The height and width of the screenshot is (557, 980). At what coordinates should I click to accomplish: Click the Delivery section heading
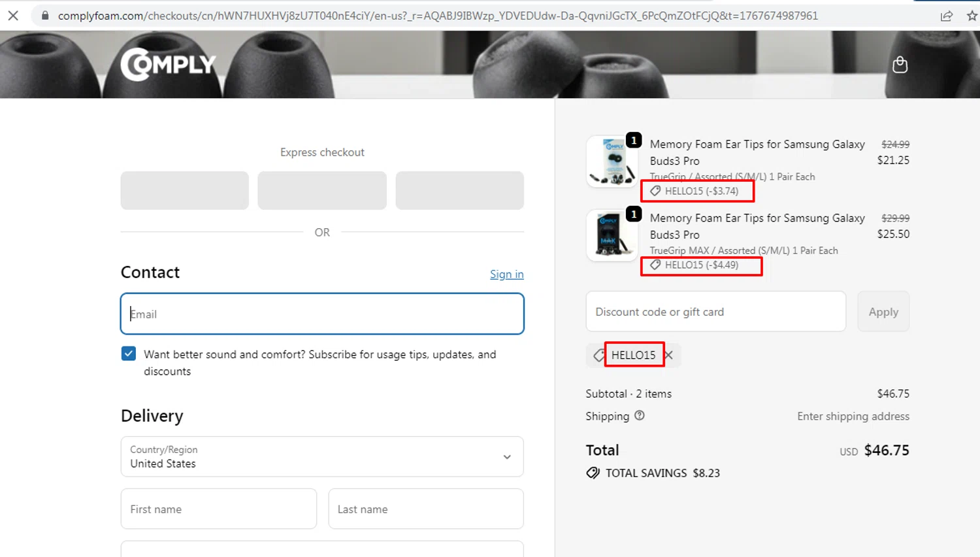pos(152,416)
